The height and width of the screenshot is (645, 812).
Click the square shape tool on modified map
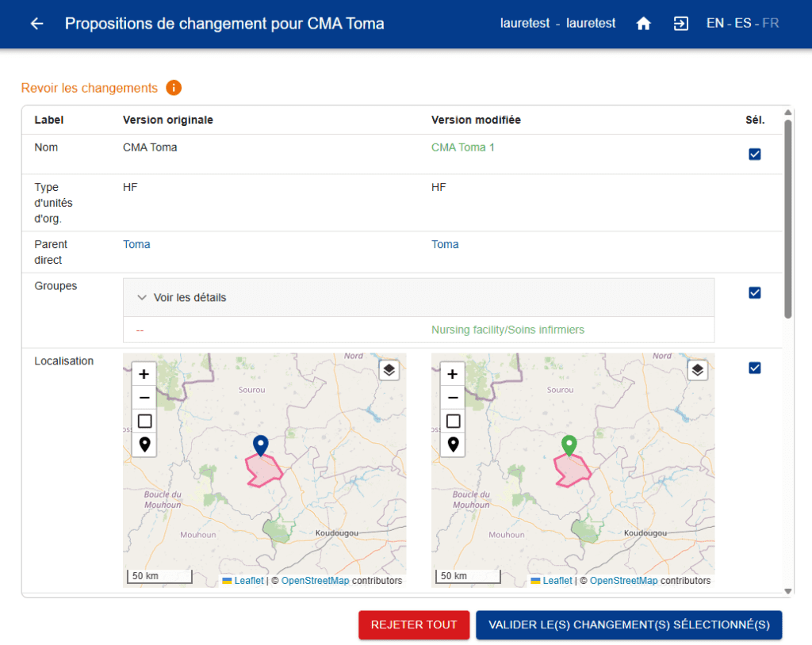(x=453, y=421)
